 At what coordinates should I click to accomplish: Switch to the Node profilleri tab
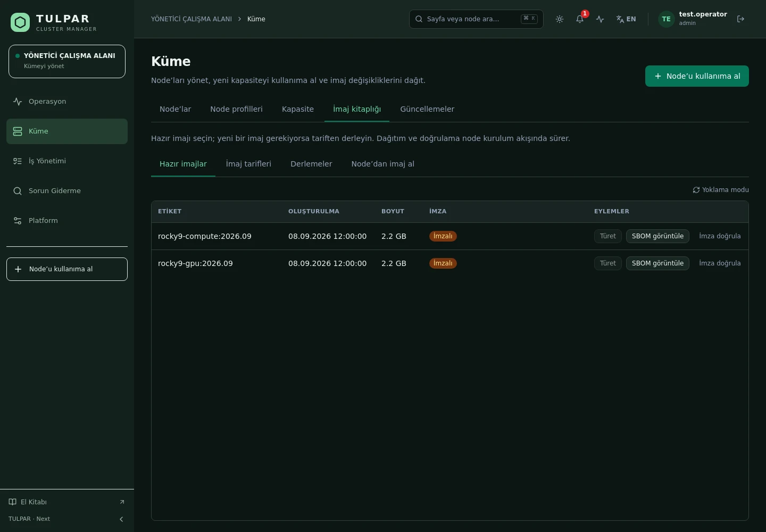click(x=236, y=109)
